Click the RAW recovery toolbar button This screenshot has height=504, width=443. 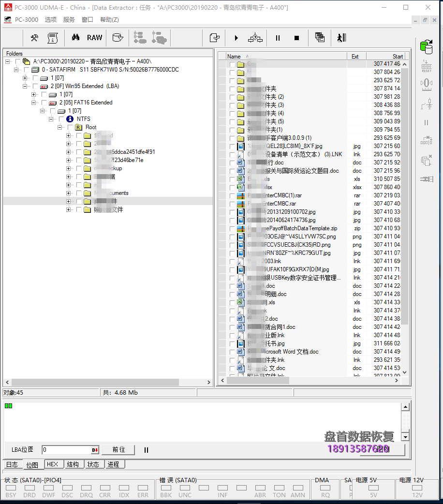[94, 38]
